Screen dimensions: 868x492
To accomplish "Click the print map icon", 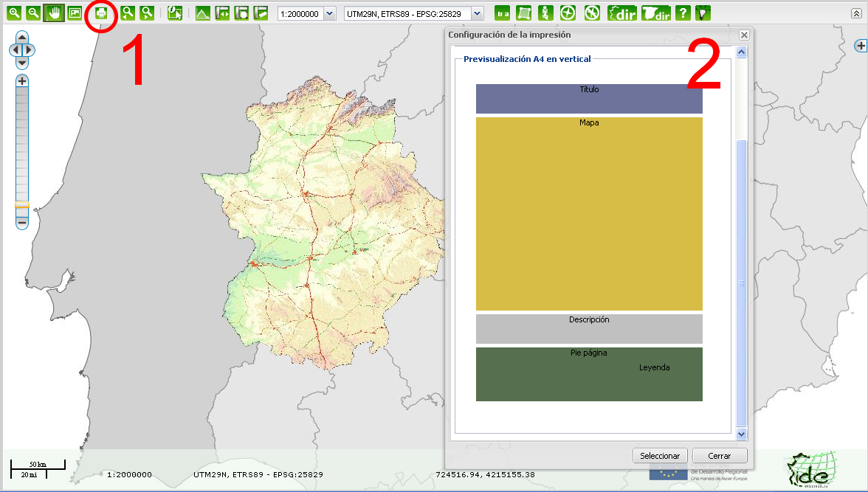I will click(x=100, y=13).
